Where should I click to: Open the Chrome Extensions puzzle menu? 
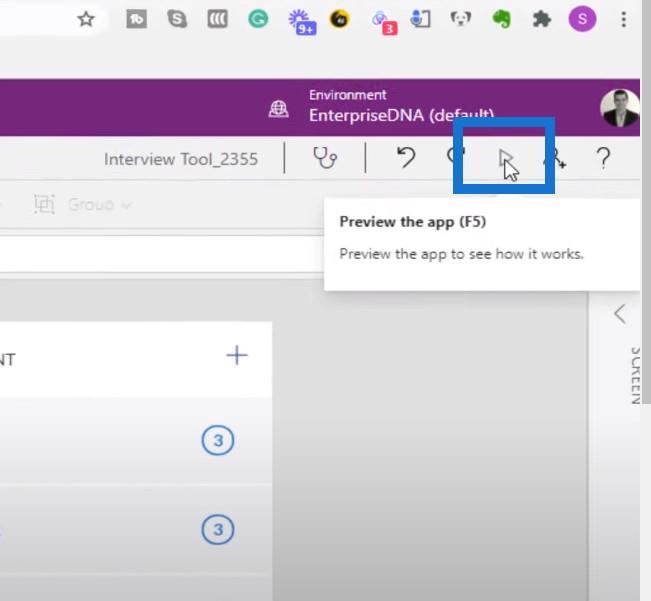(541, 19)
